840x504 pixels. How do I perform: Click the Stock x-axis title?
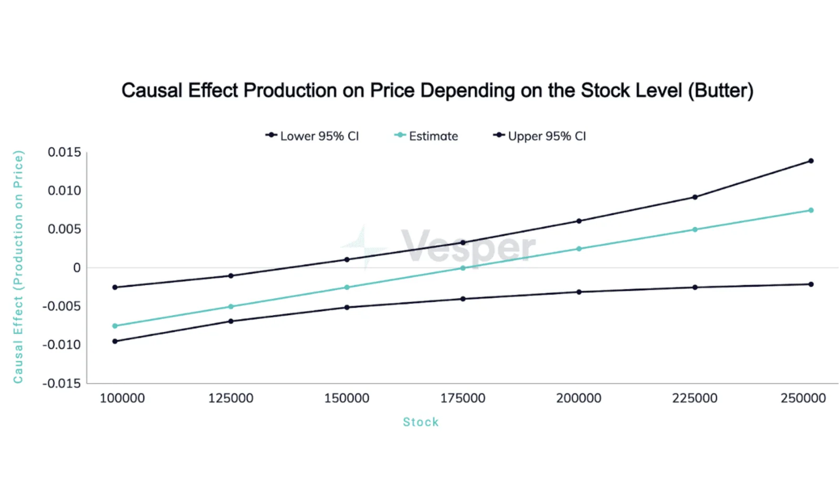421,422
